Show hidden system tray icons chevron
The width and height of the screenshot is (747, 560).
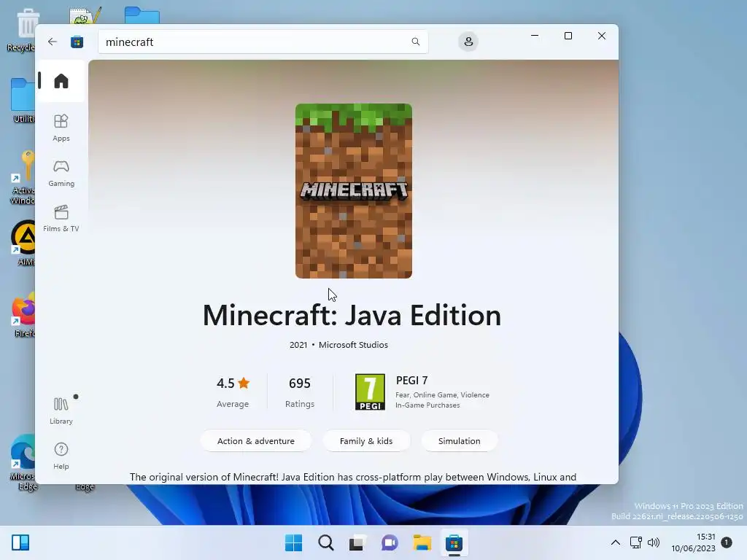pos(616,542)
